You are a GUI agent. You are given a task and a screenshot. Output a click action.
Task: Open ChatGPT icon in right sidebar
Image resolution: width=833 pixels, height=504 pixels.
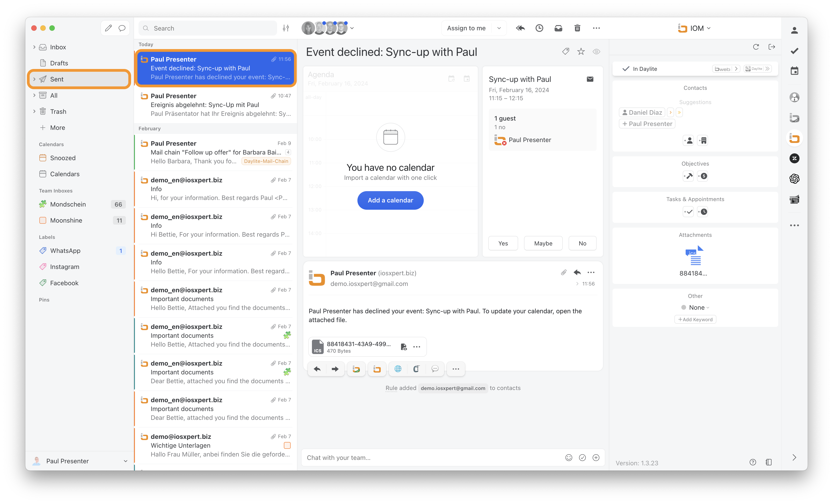795,178
